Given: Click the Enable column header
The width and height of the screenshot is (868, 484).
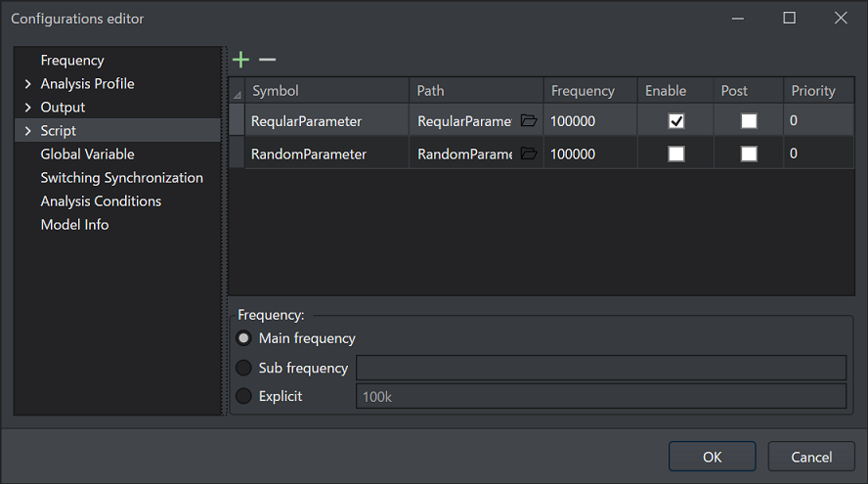Looking at the screenshot, I should click(675, 91).
